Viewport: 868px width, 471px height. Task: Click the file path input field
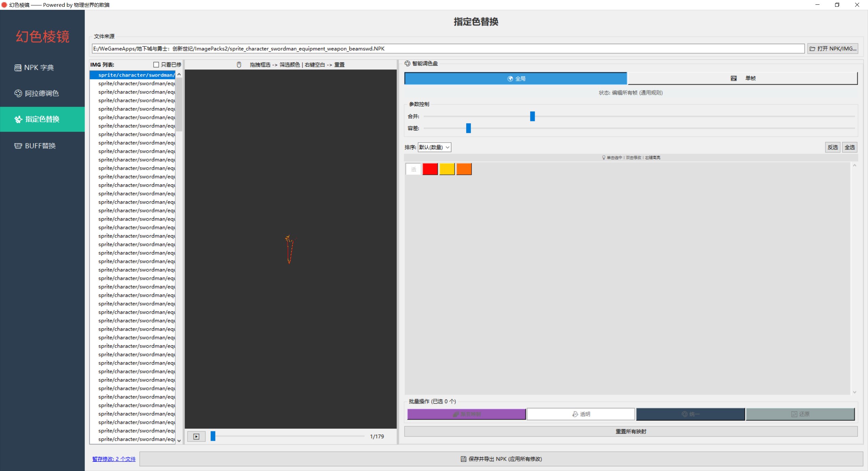click(x=448, y=48)
